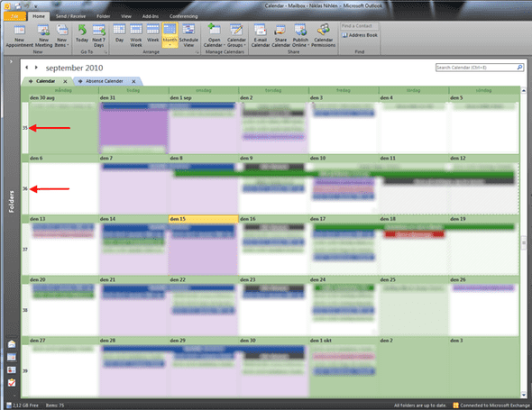This screenshot has height=410, width=532.
Task: Switch to Work Week view
Action: coord(136,36)
